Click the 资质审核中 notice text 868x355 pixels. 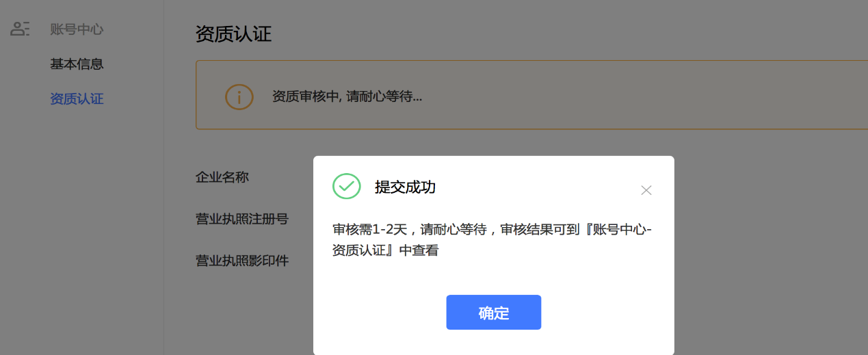coord(347,96)
